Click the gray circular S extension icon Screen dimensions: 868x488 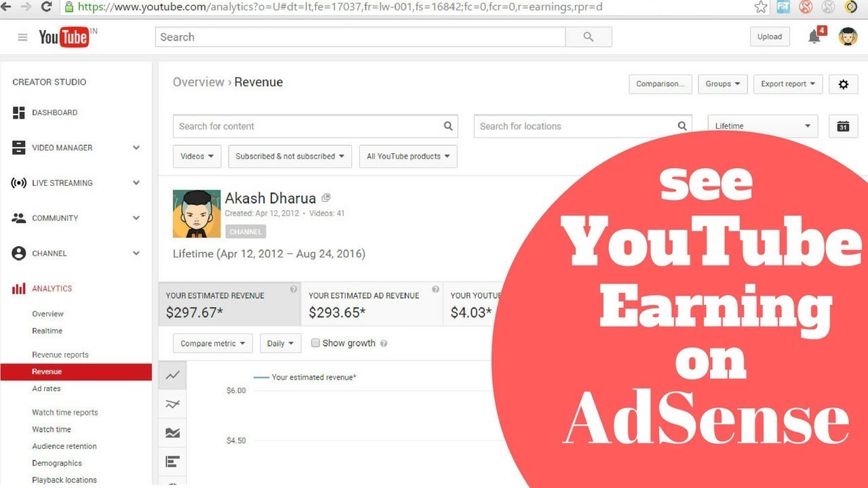pos(828,7)
